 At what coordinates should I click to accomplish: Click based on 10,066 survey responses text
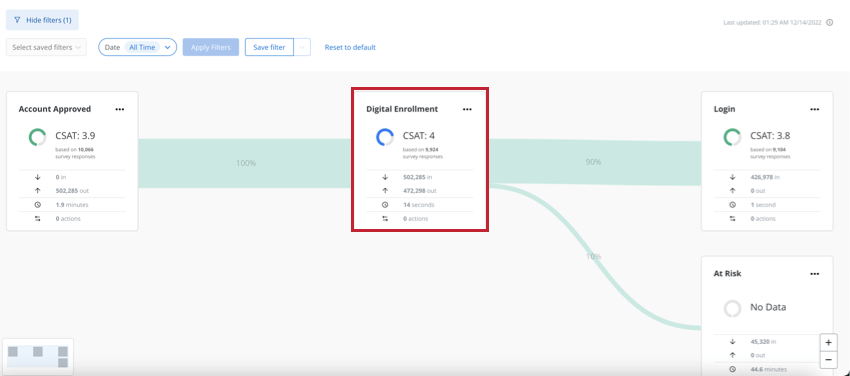75,153
